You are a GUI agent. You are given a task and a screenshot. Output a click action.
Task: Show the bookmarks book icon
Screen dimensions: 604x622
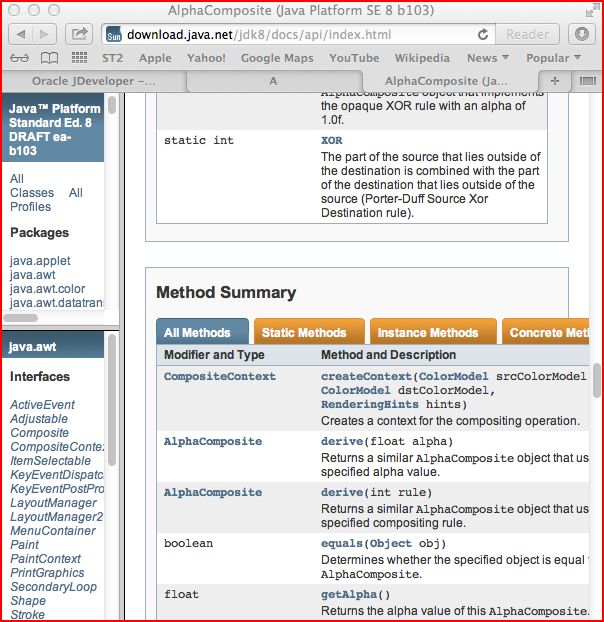[x=45, y=58]
